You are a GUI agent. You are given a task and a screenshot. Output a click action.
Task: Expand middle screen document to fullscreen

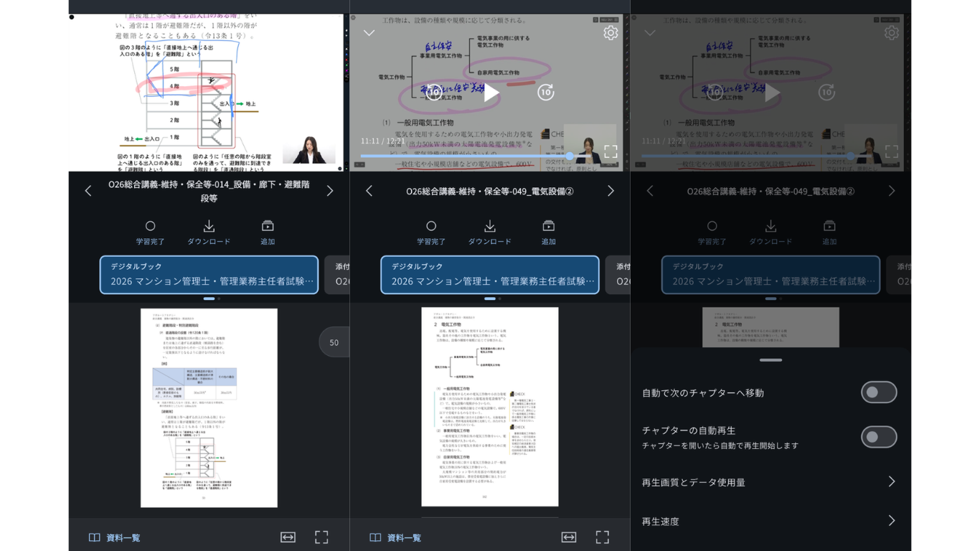(603, 537)
